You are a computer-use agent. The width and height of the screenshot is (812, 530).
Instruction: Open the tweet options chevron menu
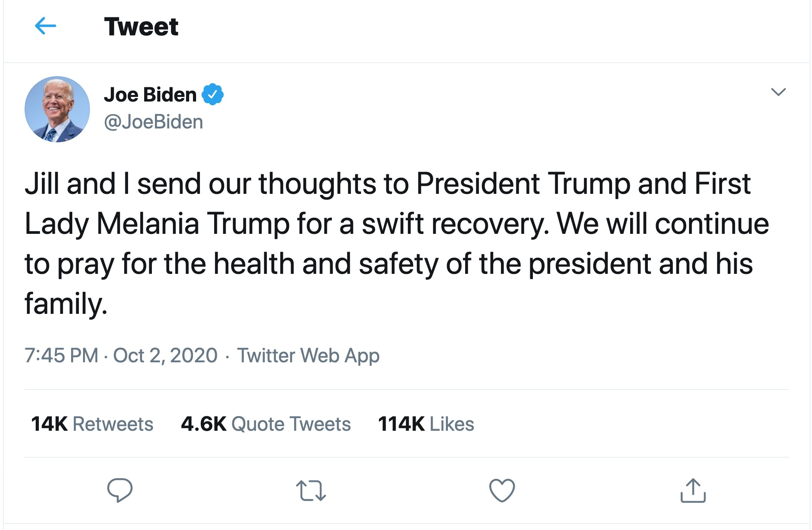pos(780,92)
